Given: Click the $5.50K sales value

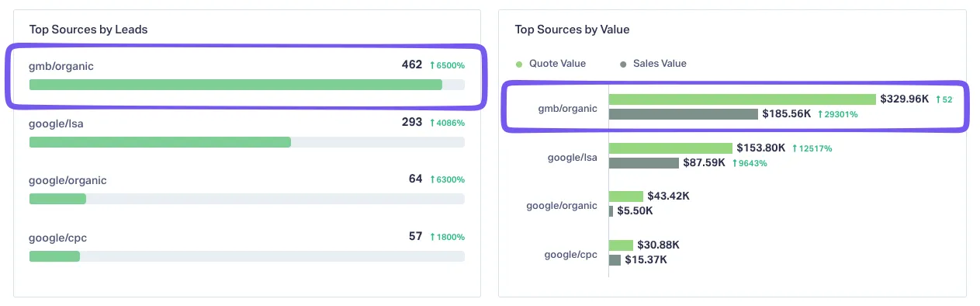Looking at the screenshot, I should click(x=635, y=210).
